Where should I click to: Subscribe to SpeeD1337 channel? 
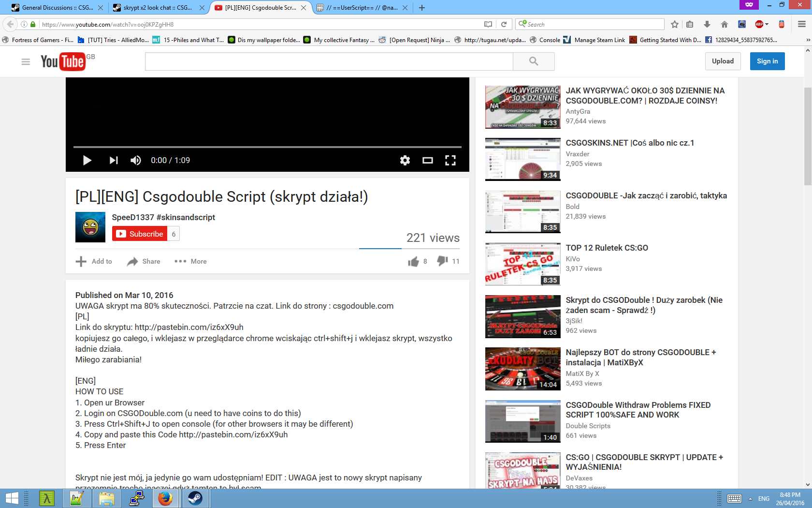140,234
